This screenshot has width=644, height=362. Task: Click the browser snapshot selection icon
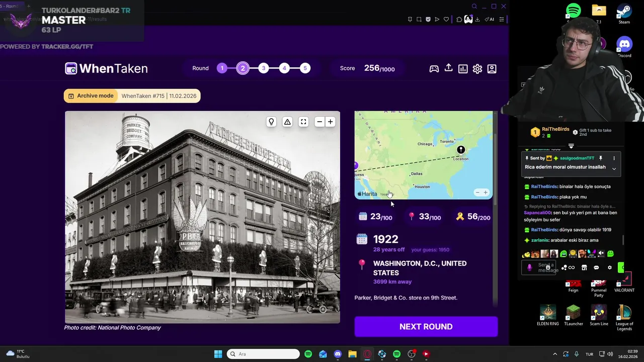click(419, 20)
